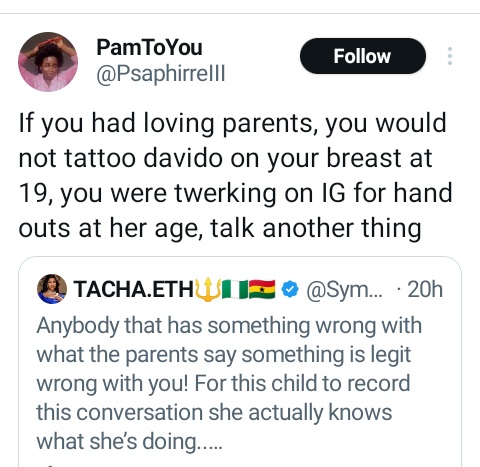Open TACHA.ETH profile name
480x467 pixels.
[133, 289]
